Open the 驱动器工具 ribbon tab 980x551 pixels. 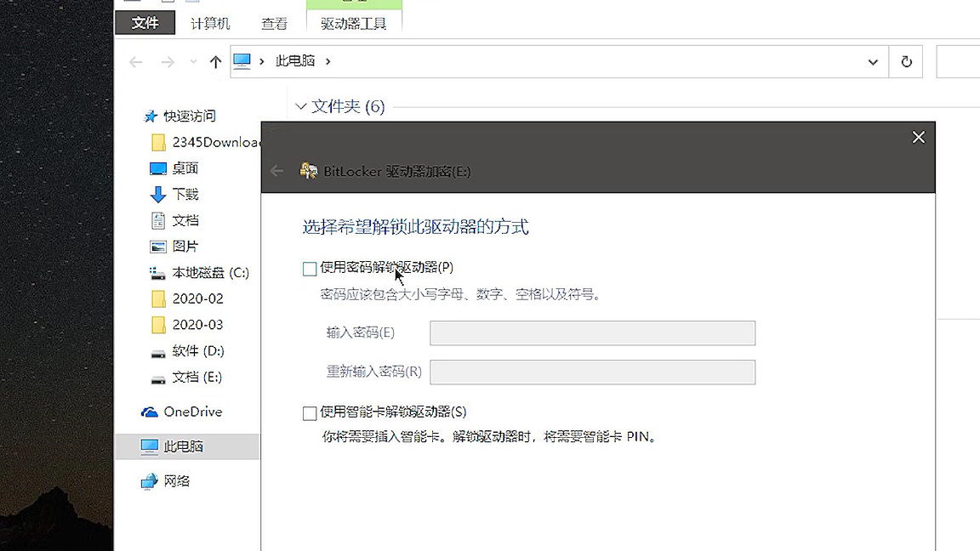point(354,24)
